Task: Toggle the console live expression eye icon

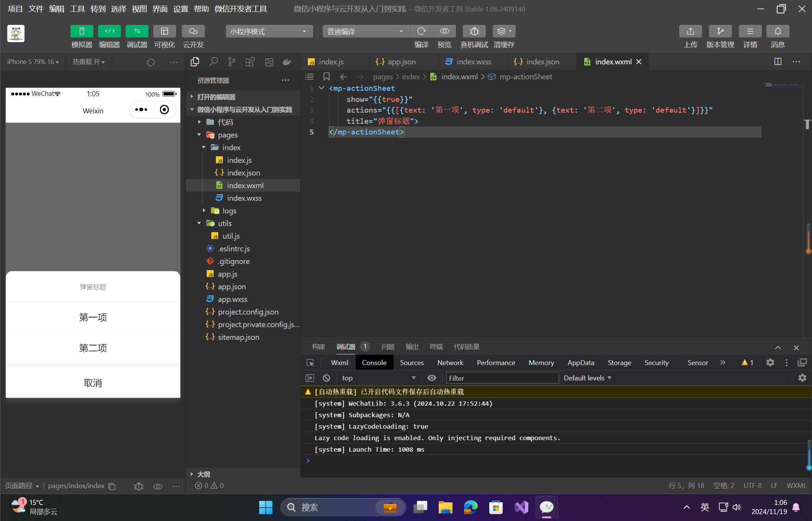Action: 431,378
